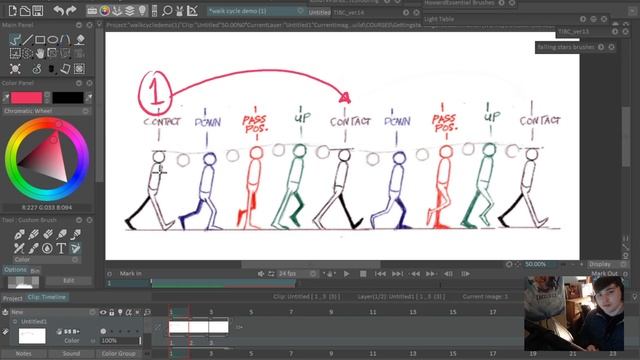Step to the previous frame
The image size is (640, 360).
448,274
